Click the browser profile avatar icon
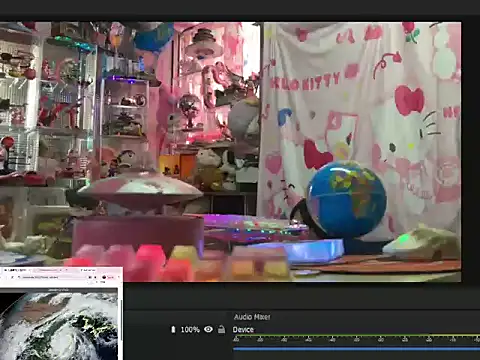Image resolution: width=480 pixels, height=360 pixels. pos(104,277)
